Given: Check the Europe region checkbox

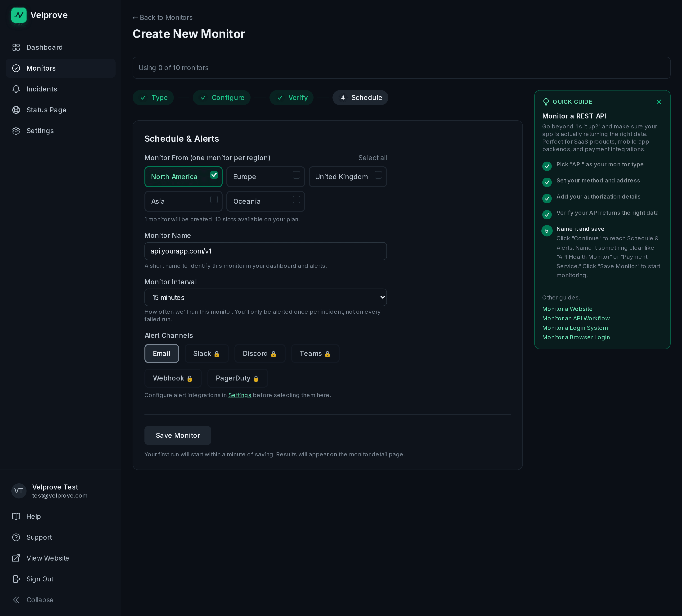Looking at the screenshot, I should pyautogui.click(x=296, y=175).
